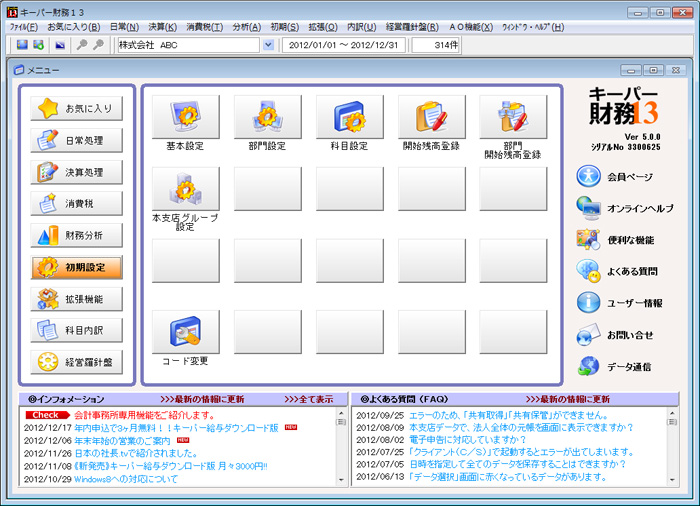Select 決算処理 in sidebar
Viewport: 700px width, 506px height.
tap(77, 172)
